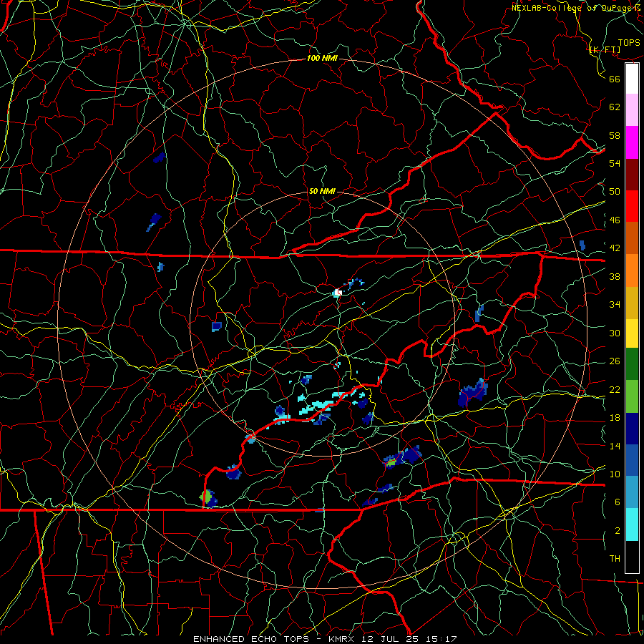The width and height of the screenshot is (644, 644).
Task: Click the gold legend swatch between 34 and 38
Action: pyautogui.click(x=632, y=303)
